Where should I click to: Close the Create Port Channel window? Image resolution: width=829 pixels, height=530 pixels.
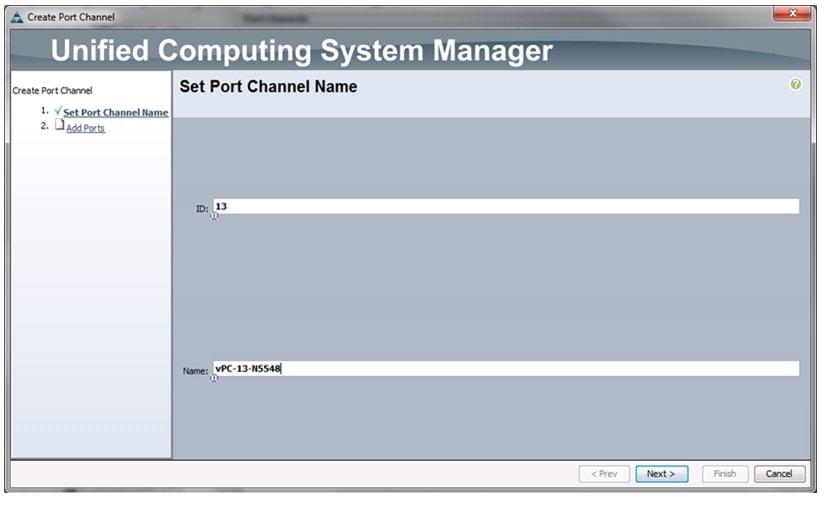coord(793,15)
